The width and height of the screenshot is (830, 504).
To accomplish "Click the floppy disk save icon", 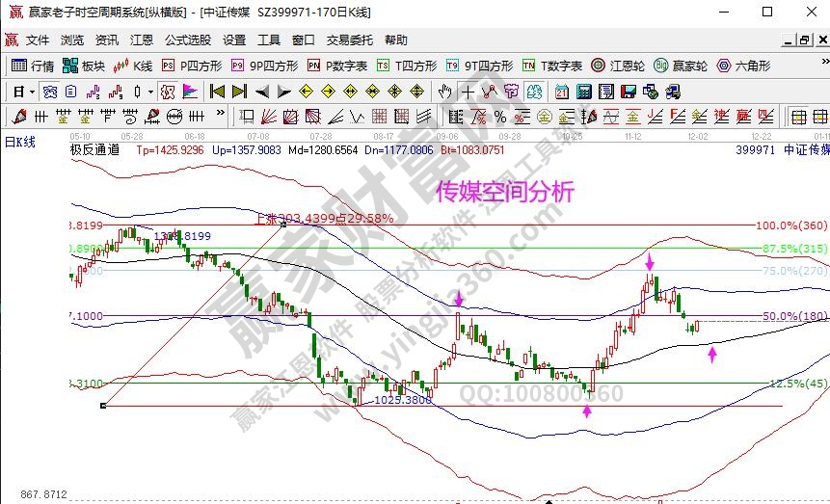I will [626, 92].
